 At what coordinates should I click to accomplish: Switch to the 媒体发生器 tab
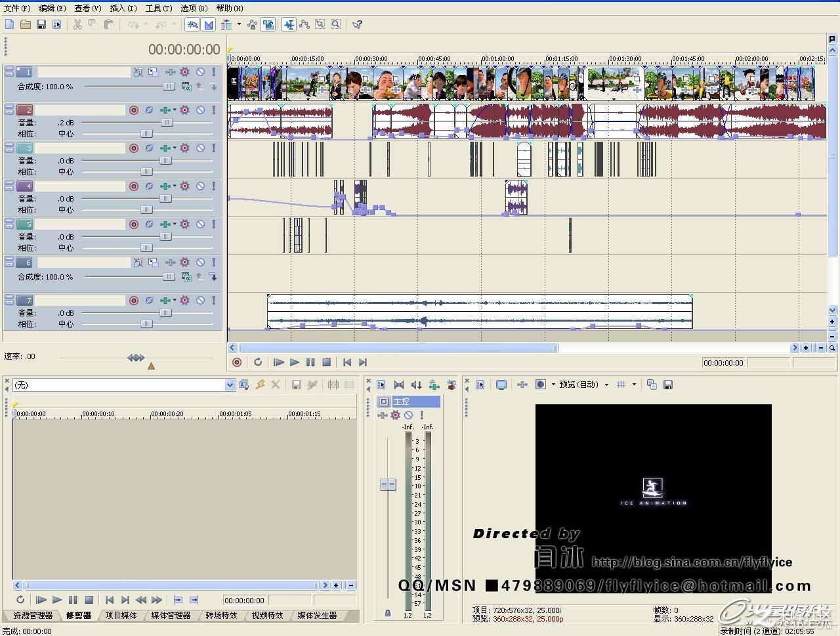pos(317,616)
